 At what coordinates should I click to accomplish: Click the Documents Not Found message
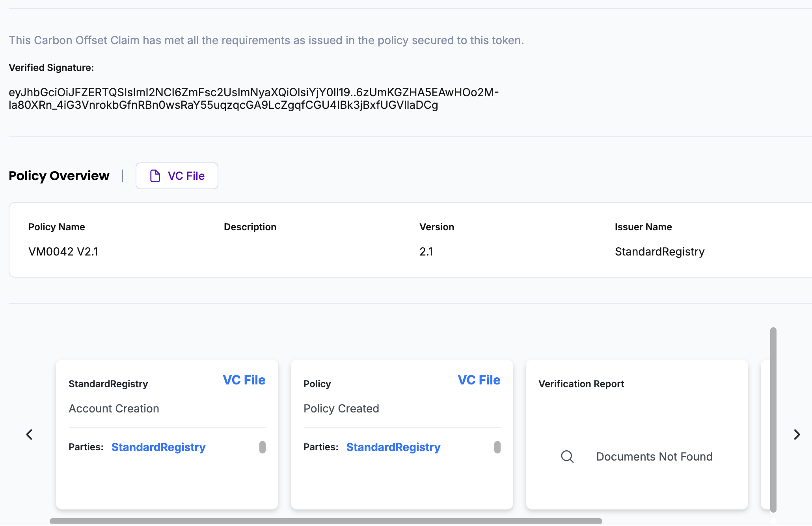(x=654, y=457)
